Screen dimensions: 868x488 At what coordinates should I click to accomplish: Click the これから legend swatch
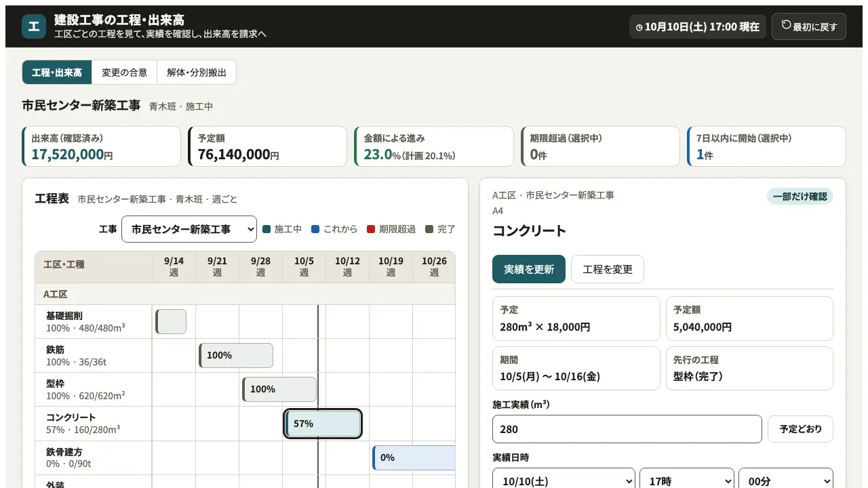[315, 229]
